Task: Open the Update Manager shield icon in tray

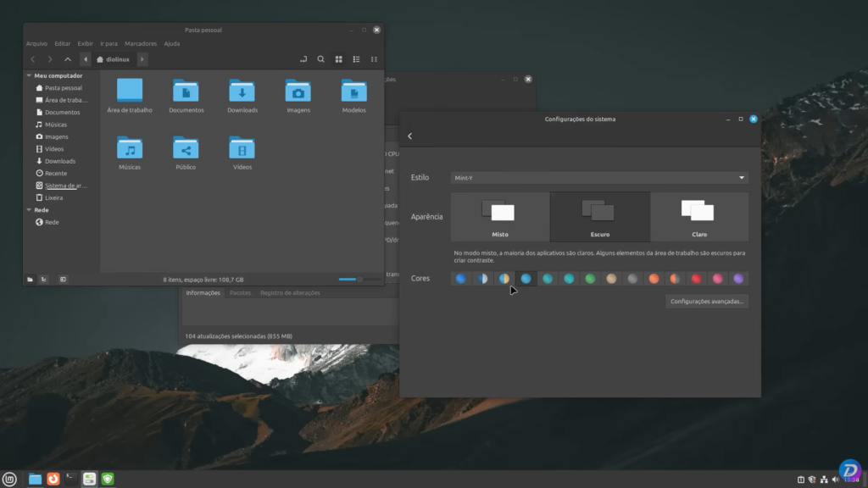Action: click(x=812, y=480)
